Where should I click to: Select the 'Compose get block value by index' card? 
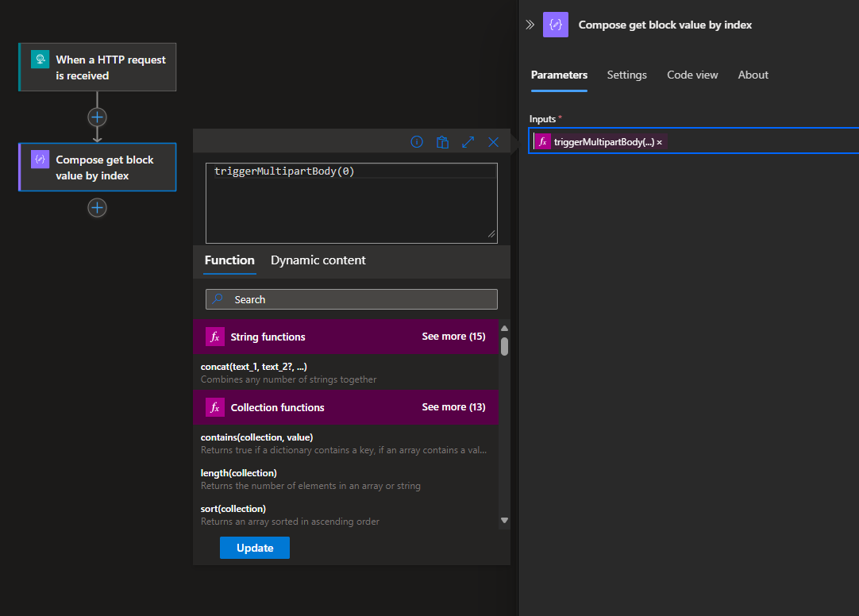pos(98,167)
